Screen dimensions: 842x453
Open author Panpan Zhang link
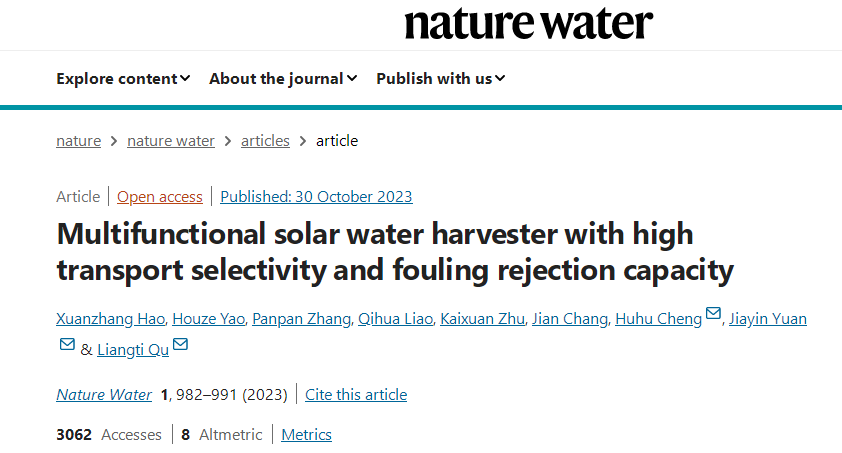pyautogui.click(x=301, y=319)
